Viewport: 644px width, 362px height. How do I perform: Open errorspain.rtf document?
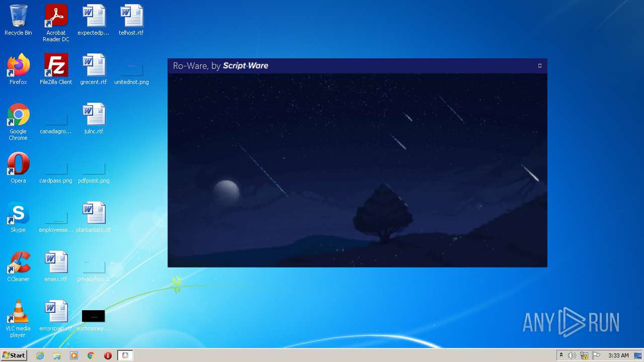(56, 316)
